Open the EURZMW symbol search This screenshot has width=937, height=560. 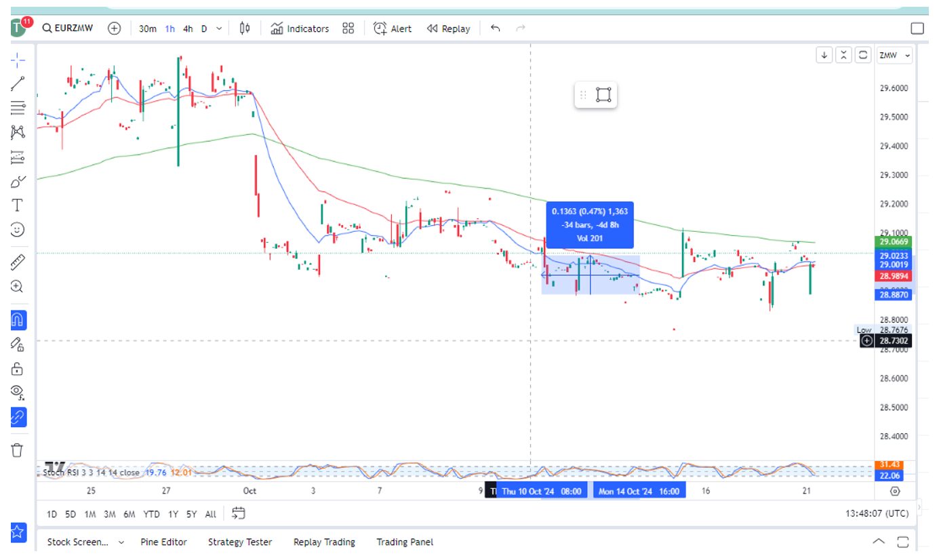tap(68, 28)
